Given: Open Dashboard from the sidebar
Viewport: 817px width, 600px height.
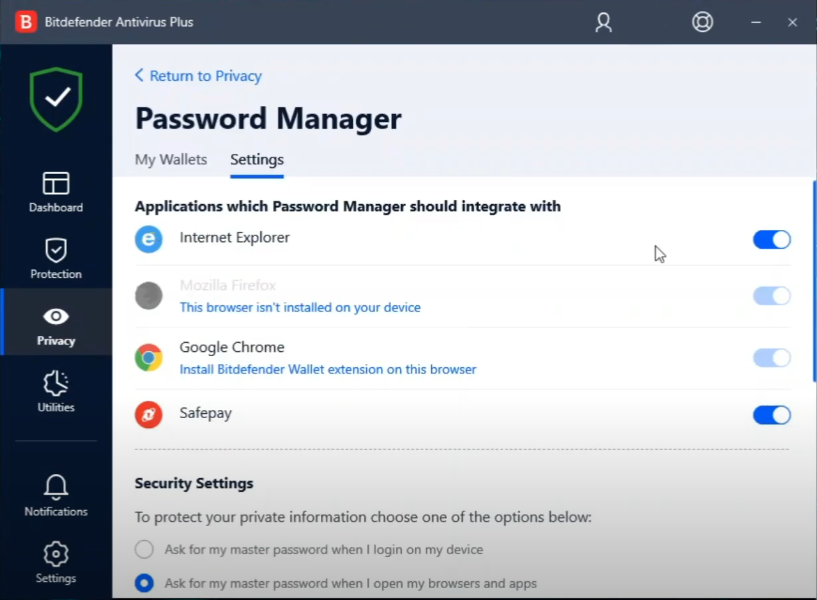Looking at the screenshot, I should tap(56, 192).
